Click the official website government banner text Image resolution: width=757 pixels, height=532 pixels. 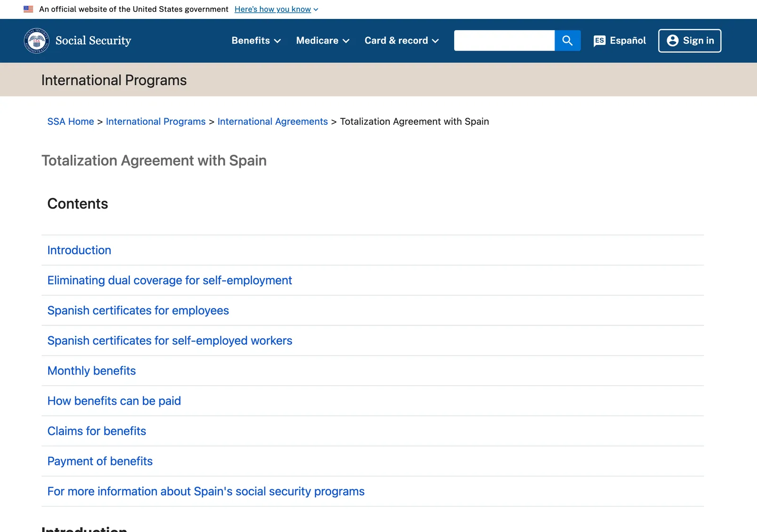coord(133,9)
